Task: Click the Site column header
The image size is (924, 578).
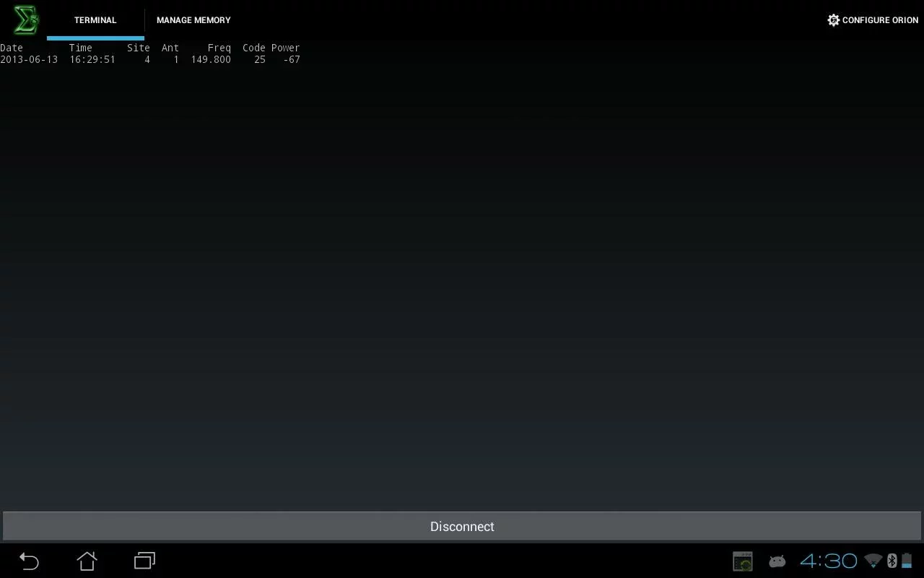Action: 139,48
